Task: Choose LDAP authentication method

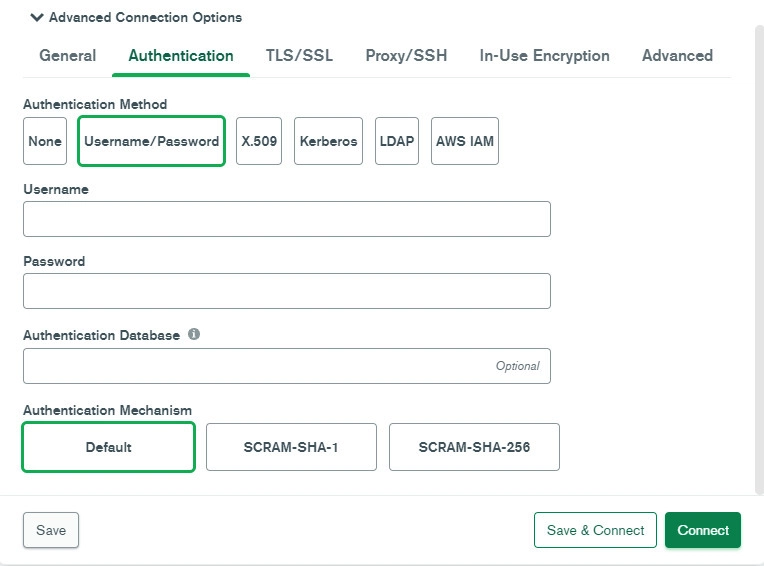Action: 397,141
